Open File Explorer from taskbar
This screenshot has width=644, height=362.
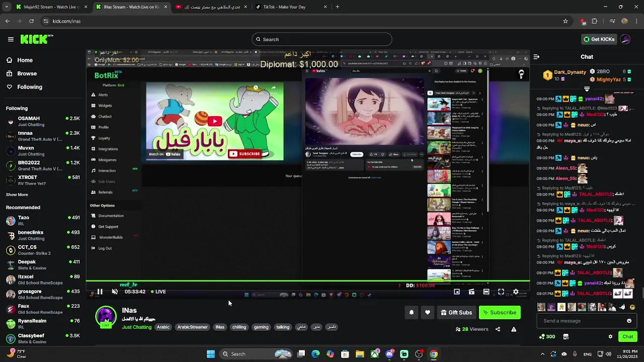click(360, 354)
